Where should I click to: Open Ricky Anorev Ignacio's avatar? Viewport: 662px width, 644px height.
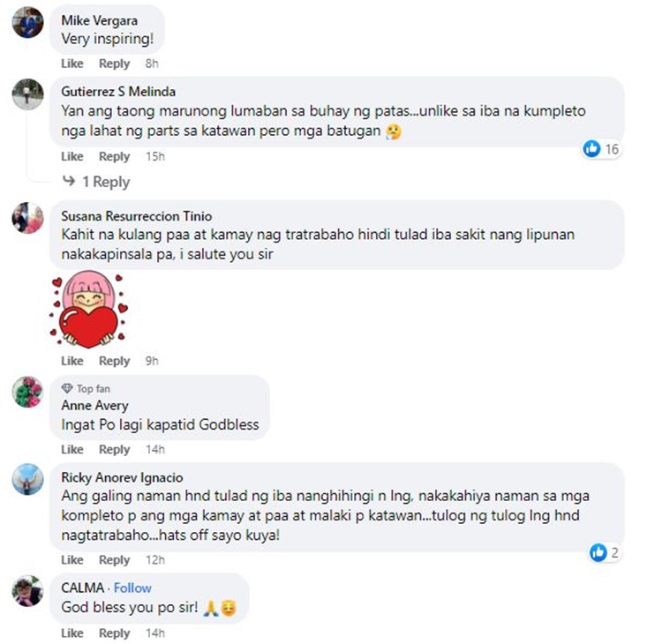click(x=27, y=479)
